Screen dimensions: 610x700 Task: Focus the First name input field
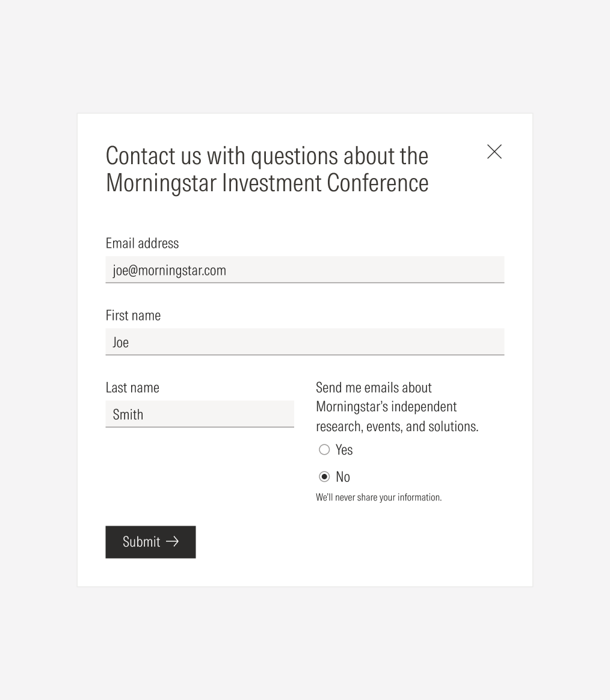304,342
